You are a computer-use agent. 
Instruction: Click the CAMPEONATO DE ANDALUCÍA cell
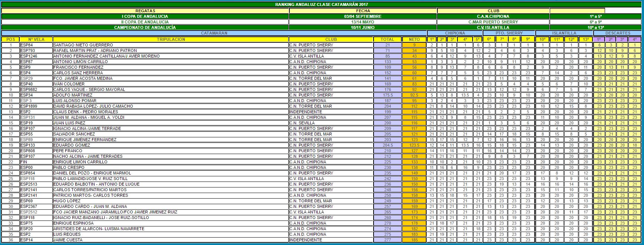point(145,27)
